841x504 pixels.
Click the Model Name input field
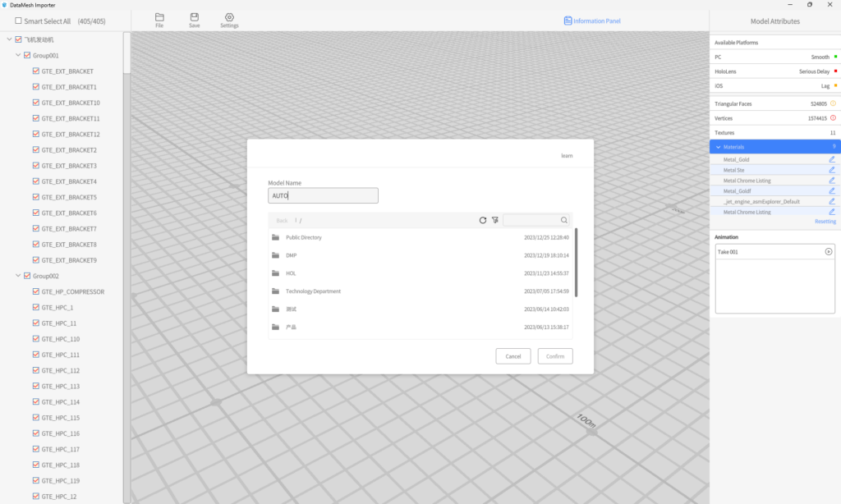[323, 195]
